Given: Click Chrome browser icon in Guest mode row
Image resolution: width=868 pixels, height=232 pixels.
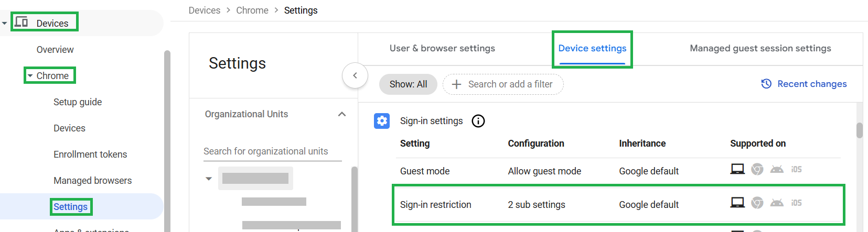Looking at the screenshot, I should 757,169.
